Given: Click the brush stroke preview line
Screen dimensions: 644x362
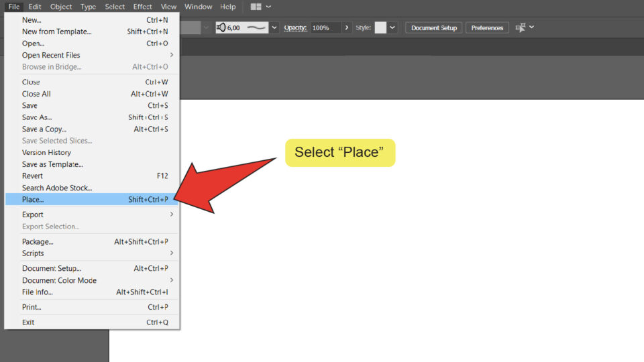Looking at the screenshot, I should point(256,27).
